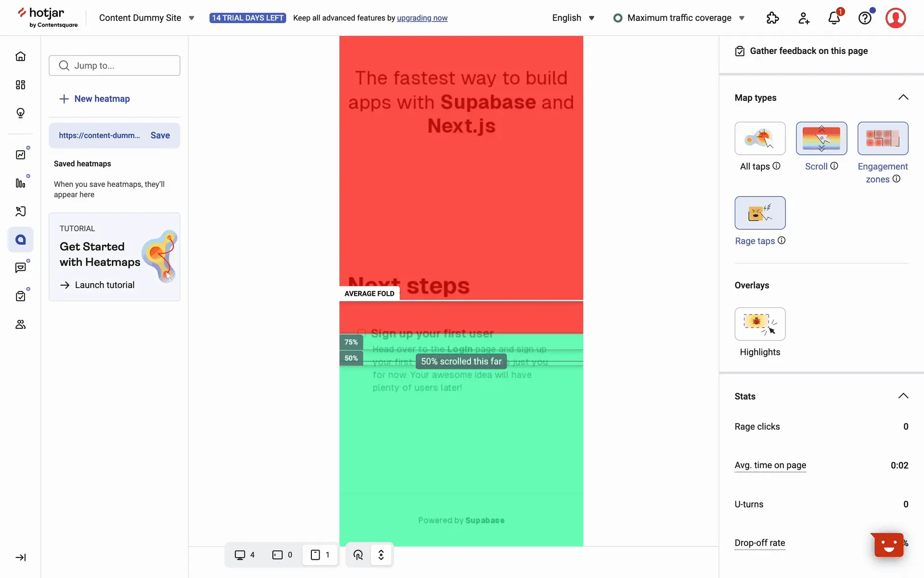Viewport: 924px width, 578px height.
Task: Open the integrations puzzle icon
Action: (x=772, y=18)
